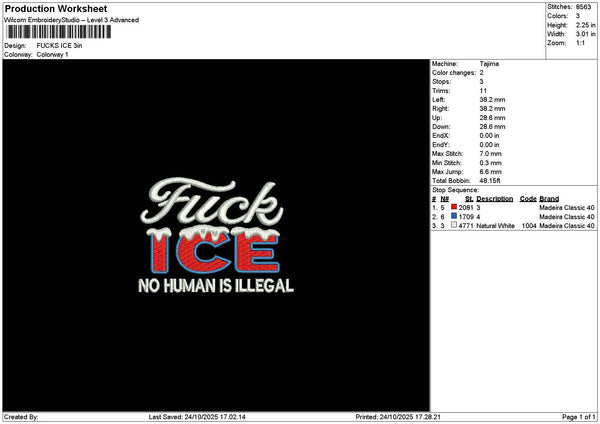Click the Stitches value 8563
Image resolution: width=600 pixels, height=424 pixels.
tap(583, 7)
